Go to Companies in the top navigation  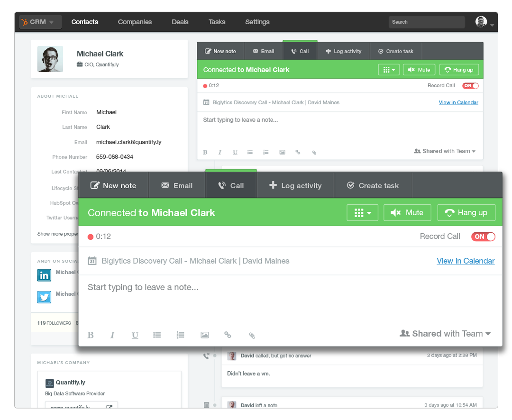tap(135, 22)
